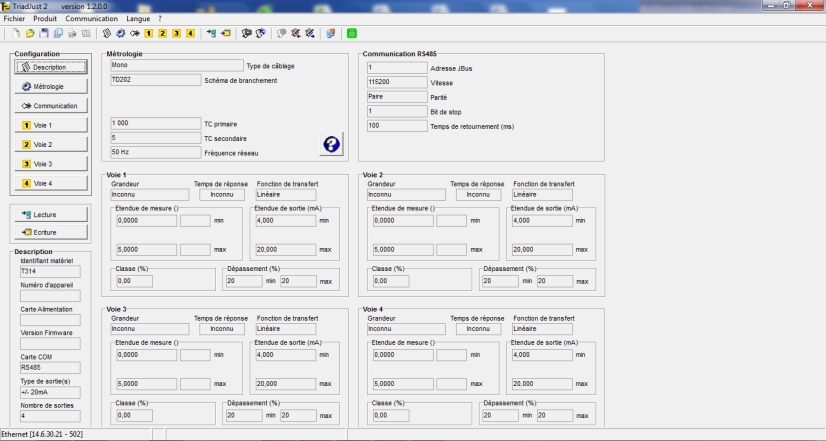This screenshot has width=826, height=441.
Task: Click the TC secondaire field
Action: tap(156, 138)
